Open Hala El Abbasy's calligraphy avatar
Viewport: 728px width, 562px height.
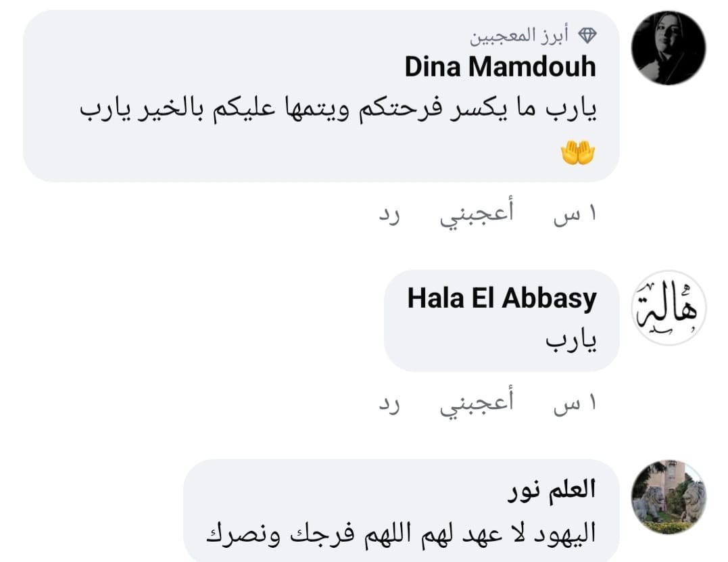click(x=668, y=308)
